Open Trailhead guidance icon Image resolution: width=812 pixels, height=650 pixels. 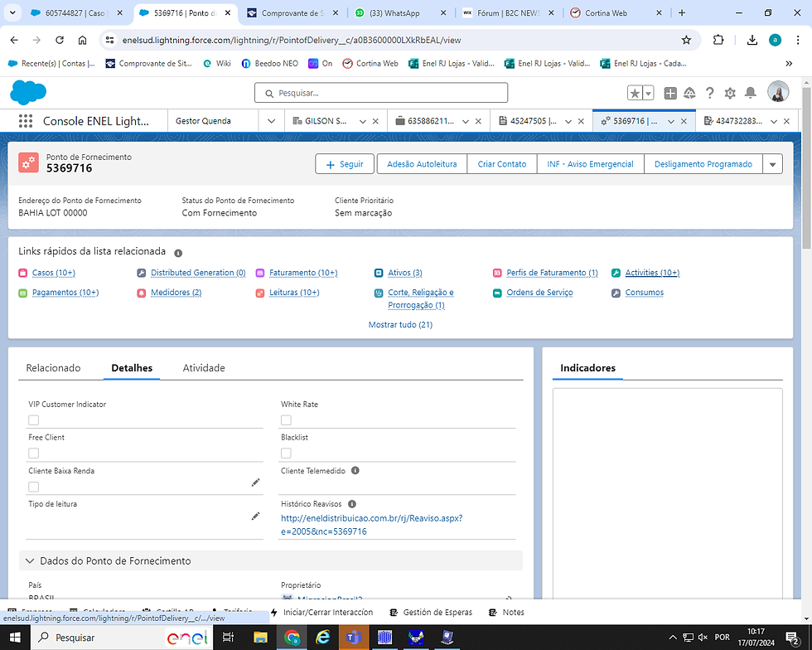coord(689,93)
